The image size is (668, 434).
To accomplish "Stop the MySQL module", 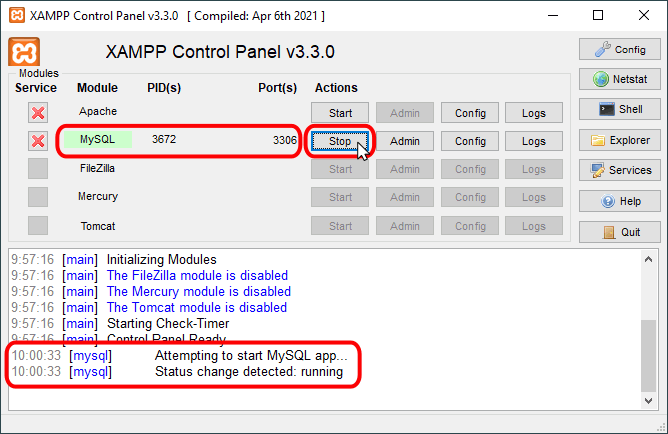I will coord(340,141).
